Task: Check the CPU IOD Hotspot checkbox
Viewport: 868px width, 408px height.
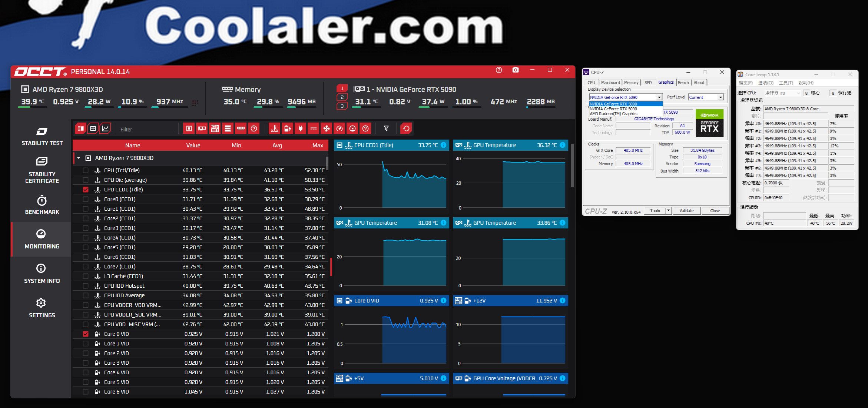Action: click(x=86, y=286)
